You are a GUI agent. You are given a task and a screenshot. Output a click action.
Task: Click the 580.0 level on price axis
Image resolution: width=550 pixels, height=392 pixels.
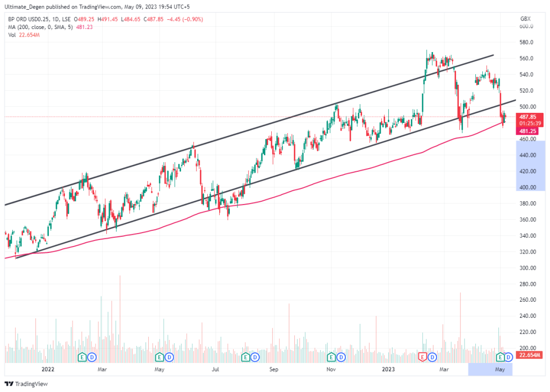pyautogui.click(x=526, y=42)
